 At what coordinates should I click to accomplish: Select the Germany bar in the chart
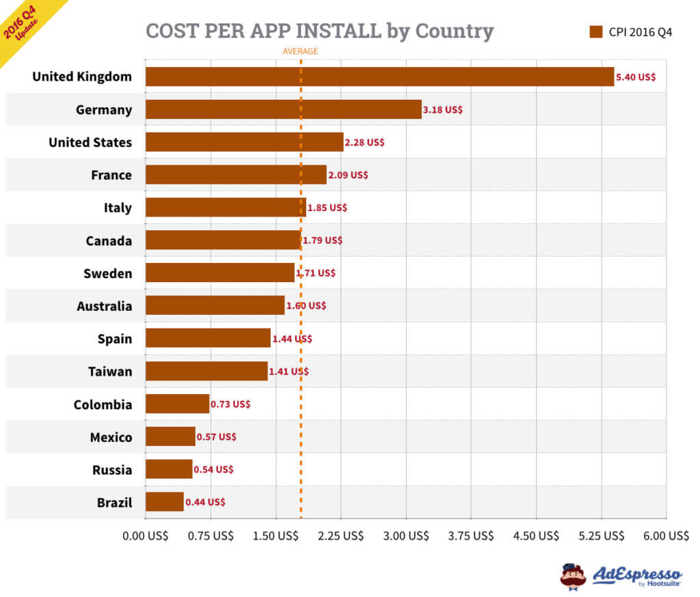[283, 109]
